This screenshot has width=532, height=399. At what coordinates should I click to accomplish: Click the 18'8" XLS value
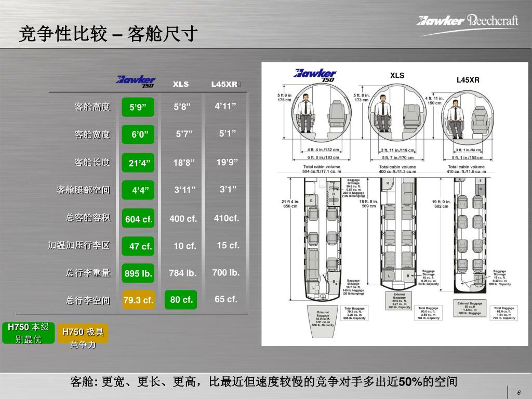tap(184, 163)
